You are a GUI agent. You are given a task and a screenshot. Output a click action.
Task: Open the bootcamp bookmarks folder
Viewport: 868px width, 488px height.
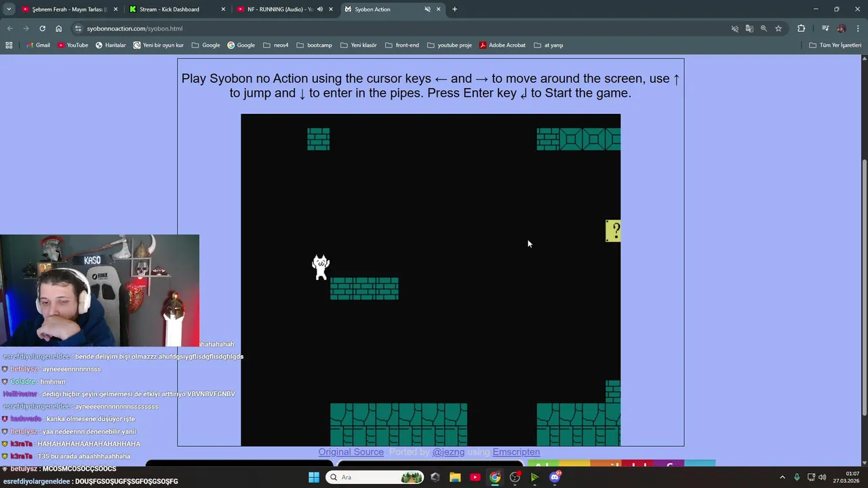(314, 45)
